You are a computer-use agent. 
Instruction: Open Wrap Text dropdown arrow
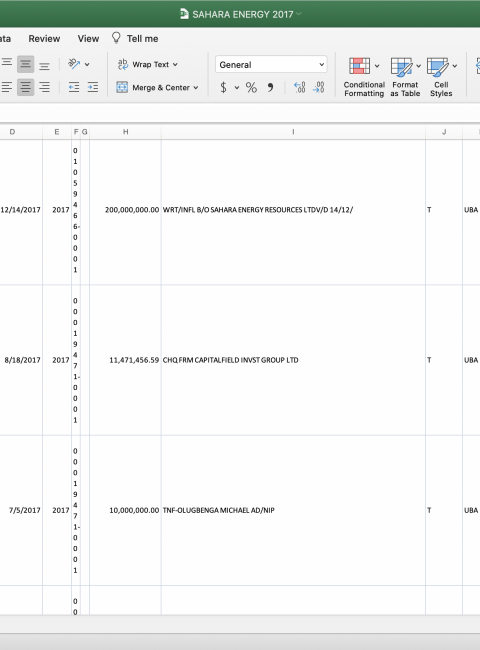175,64
